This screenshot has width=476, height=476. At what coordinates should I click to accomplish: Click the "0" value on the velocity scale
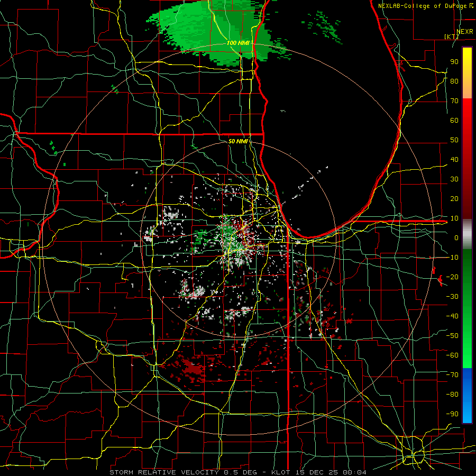[456, 238]
